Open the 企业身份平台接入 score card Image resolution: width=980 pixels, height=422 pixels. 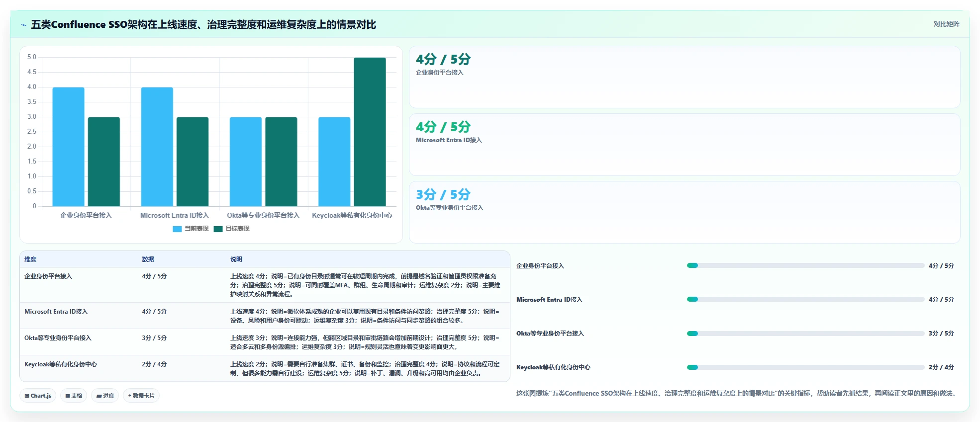[685, 77]
